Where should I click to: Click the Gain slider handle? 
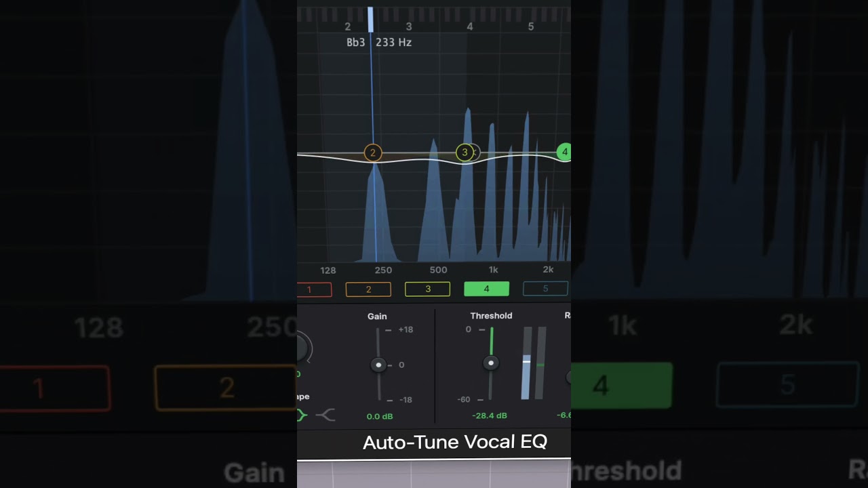pyautogui.click(x=378, y=365)
